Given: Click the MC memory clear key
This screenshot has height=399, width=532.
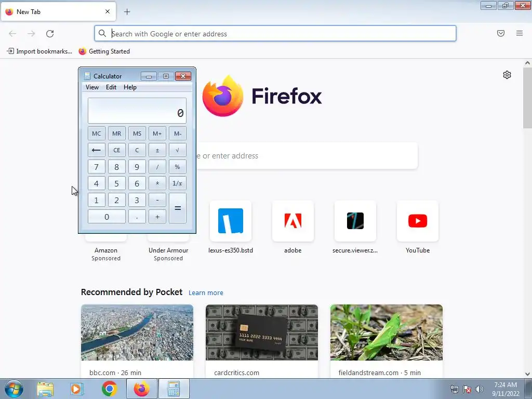Looking at the screenshot, I should 96,134.
